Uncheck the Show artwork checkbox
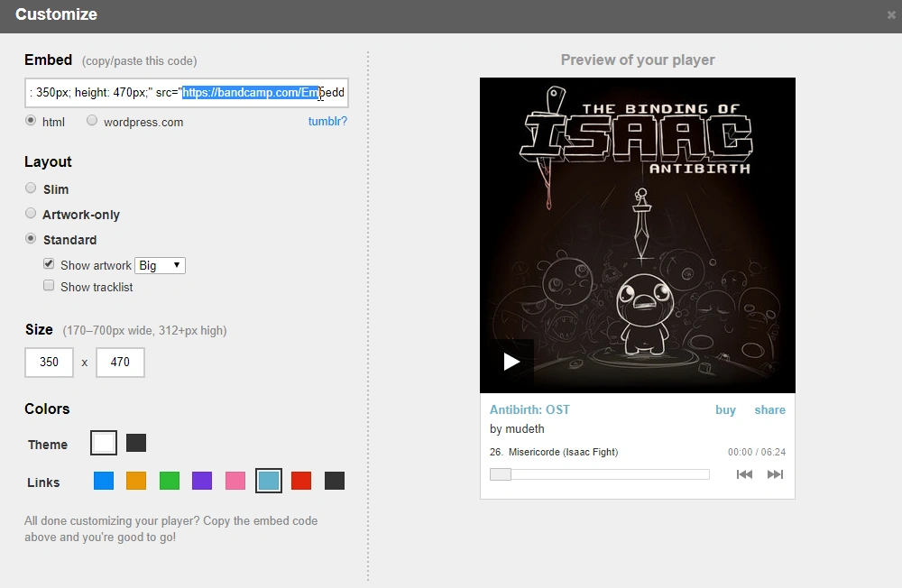 point(49,264)
